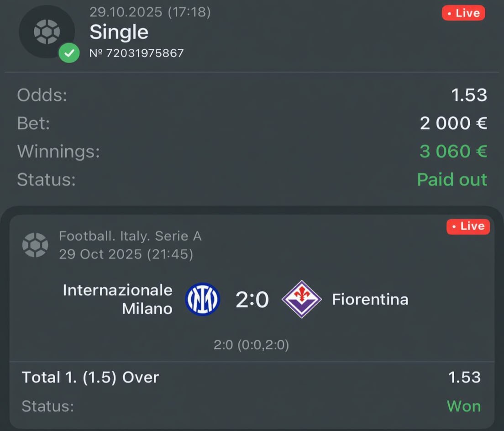The width and height of the screenshot is (504, 431).
Task: Click the Fiorentina team name
Action: coord(370,300)
